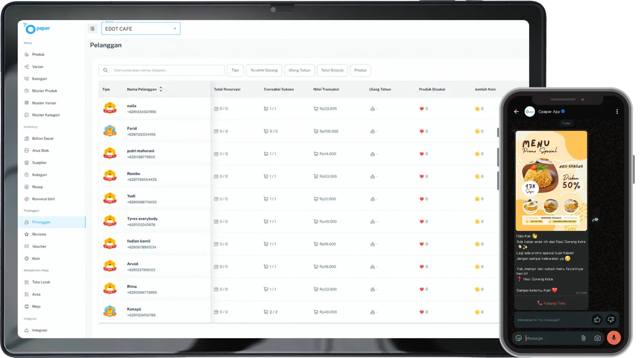
Task: Click the birthday cake icon in Rima's row
Action: click(372, 290)
